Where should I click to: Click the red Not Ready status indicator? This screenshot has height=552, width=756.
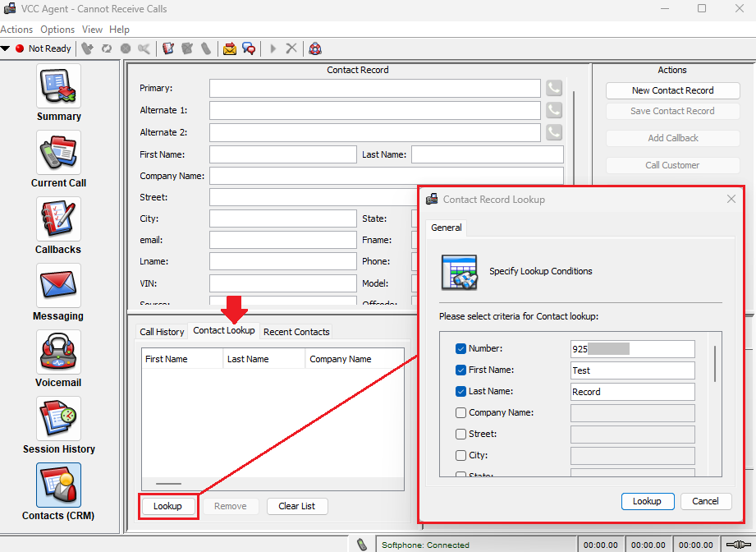point(20,48)
